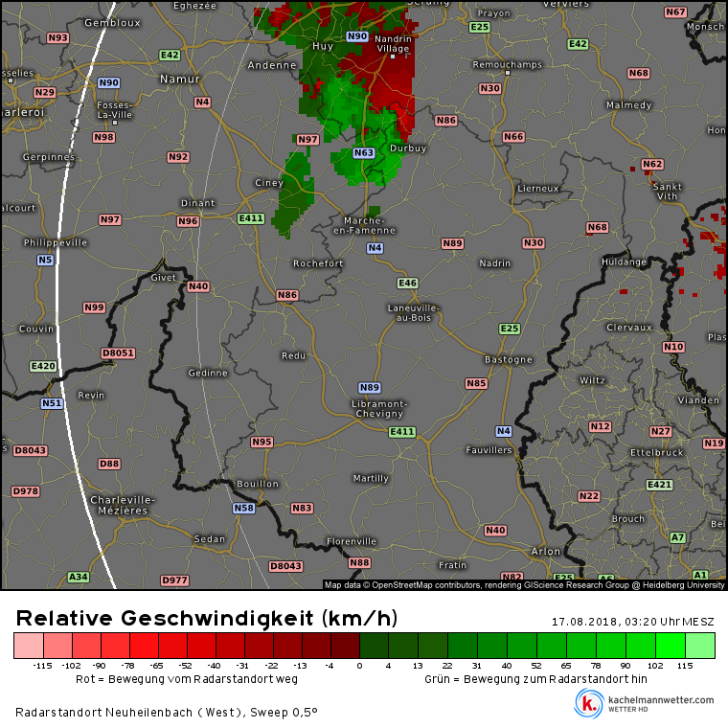Click the blue N63 shield near Durbuy
This screenshot has height=728, width=728.
point(364,152)
